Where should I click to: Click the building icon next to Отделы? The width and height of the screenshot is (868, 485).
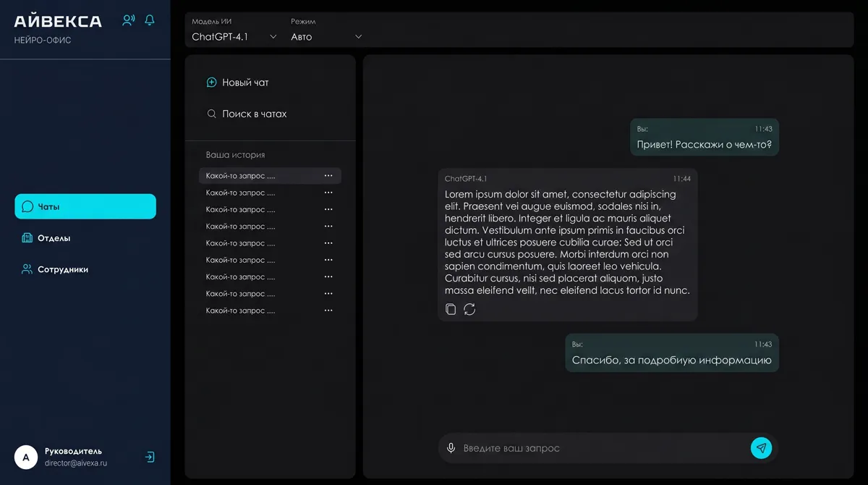pyautogui.click(x=27, y=238)
